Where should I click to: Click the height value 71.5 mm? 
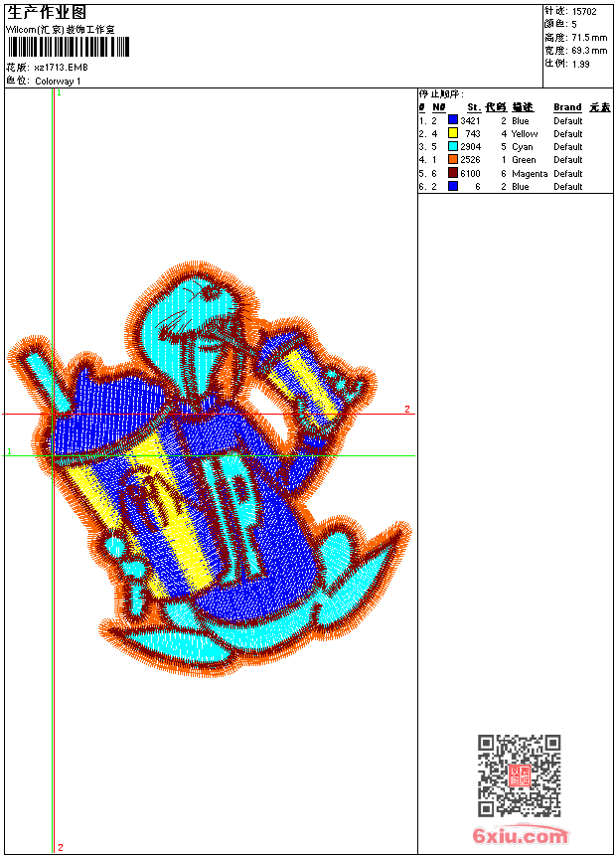click(589, 38)
